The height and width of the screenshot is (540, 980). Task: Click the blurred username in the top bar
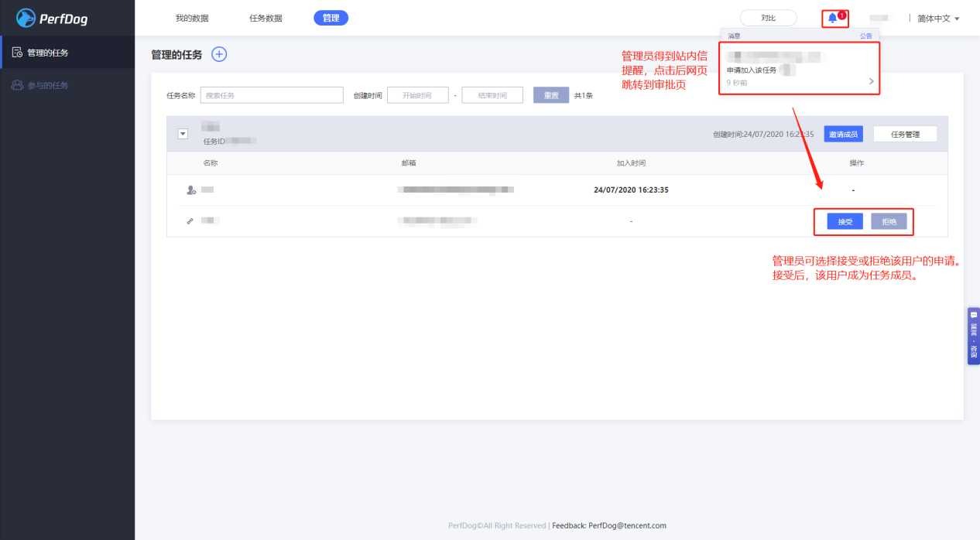coord(879,18)
